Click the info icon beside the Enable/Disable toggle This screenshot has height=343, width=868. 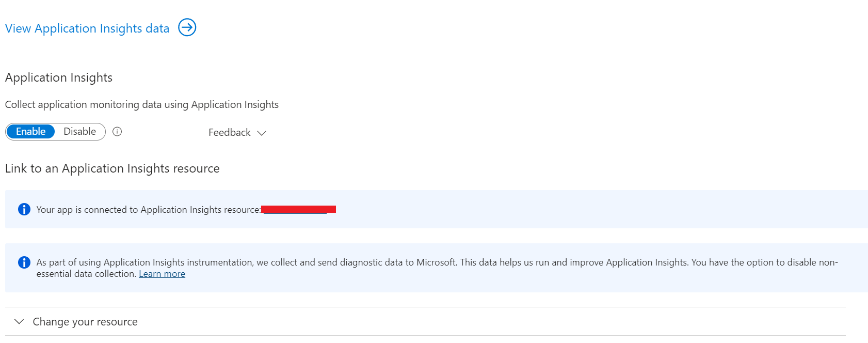point(117,132)
